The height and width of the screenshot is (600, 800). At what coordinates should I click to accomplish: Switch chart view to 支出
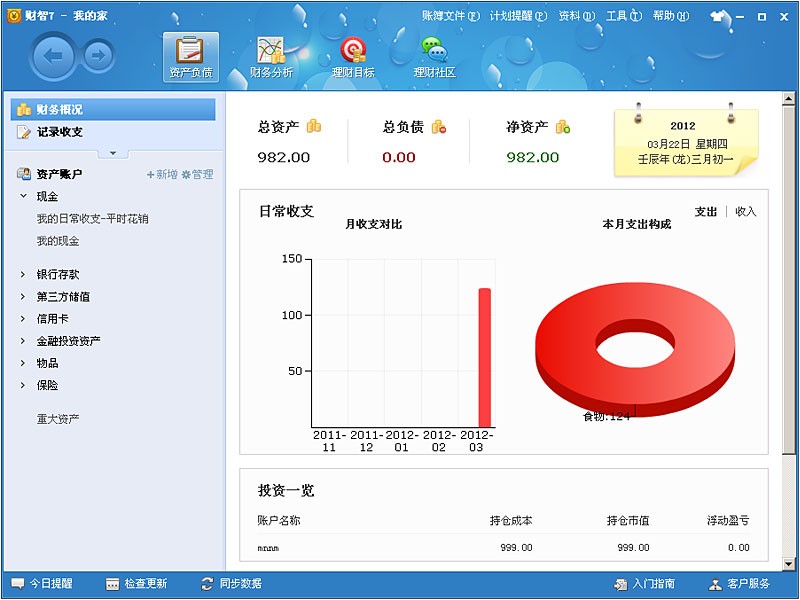pyautogui.click(x=705, y=211)
